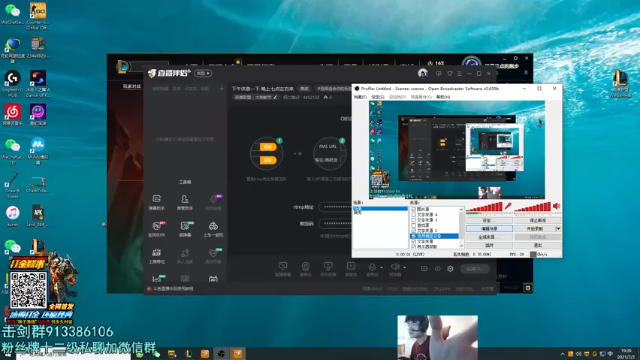Toggle game source checkbox in OBS sources
This screenshot has height=360, width=640.
(413, 225)
